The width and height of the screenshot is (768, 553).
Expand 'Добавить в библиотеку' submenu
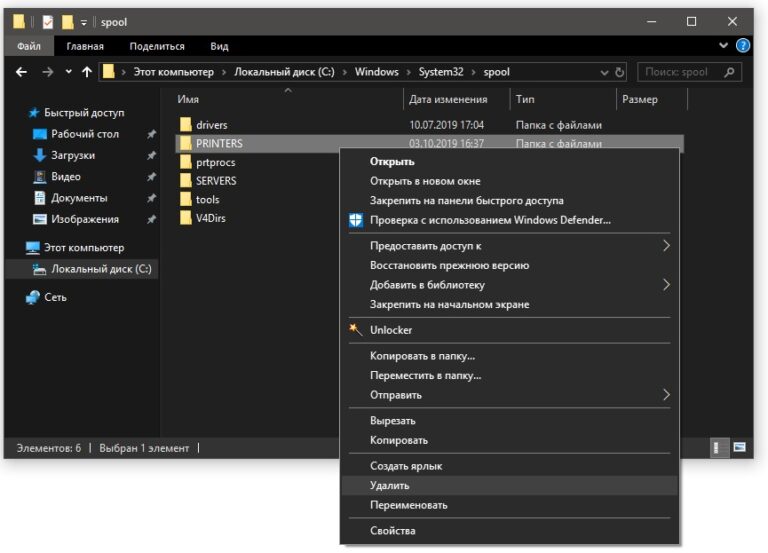[x=509, y=285]
